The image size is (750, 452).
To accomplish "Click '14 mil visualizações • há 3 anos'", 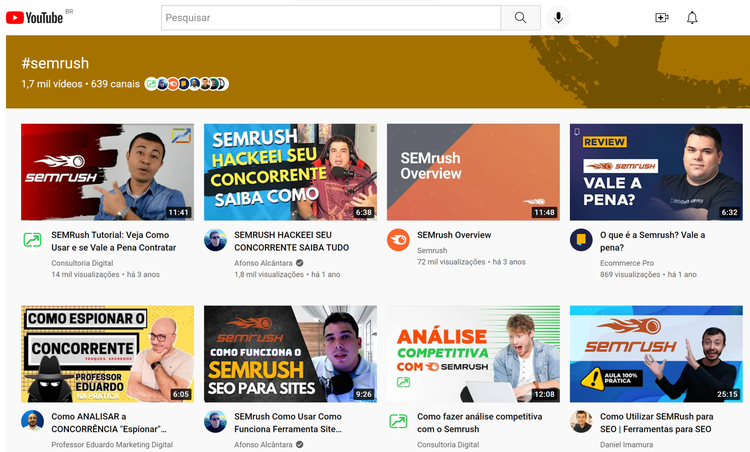I will 105,275.
